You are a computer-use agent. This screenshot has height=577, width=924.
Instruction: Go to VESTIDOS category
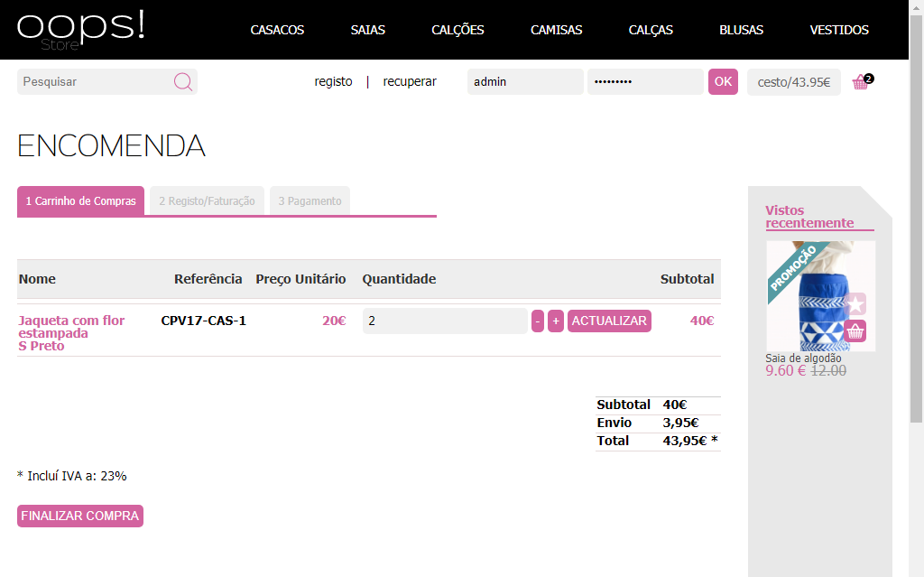[839, 30]
